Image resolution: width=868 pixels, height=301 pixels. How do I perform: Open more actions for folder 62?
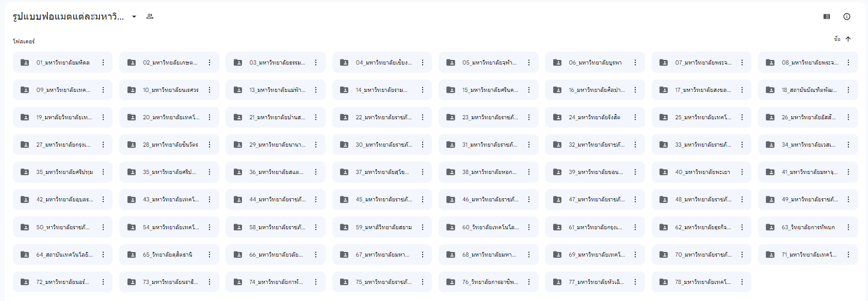coord(742,227)
